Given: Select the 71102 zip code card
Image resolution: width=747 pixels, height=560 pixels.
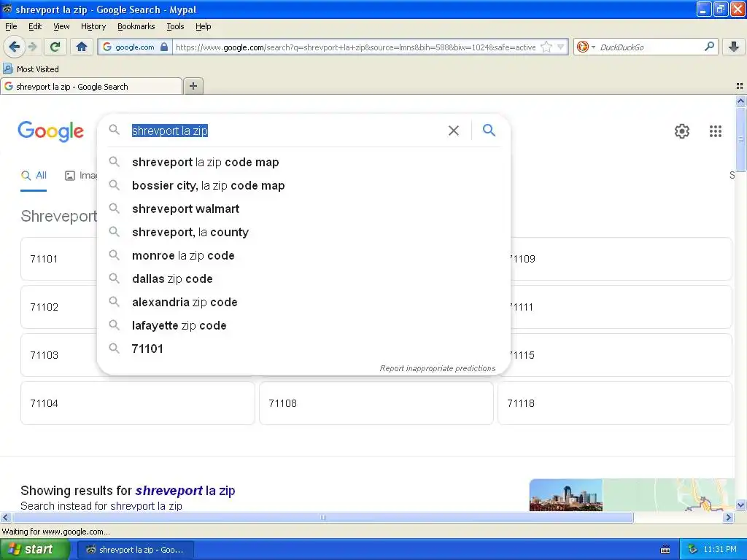Looking at the screenshot, I should (x=58, y=307).
